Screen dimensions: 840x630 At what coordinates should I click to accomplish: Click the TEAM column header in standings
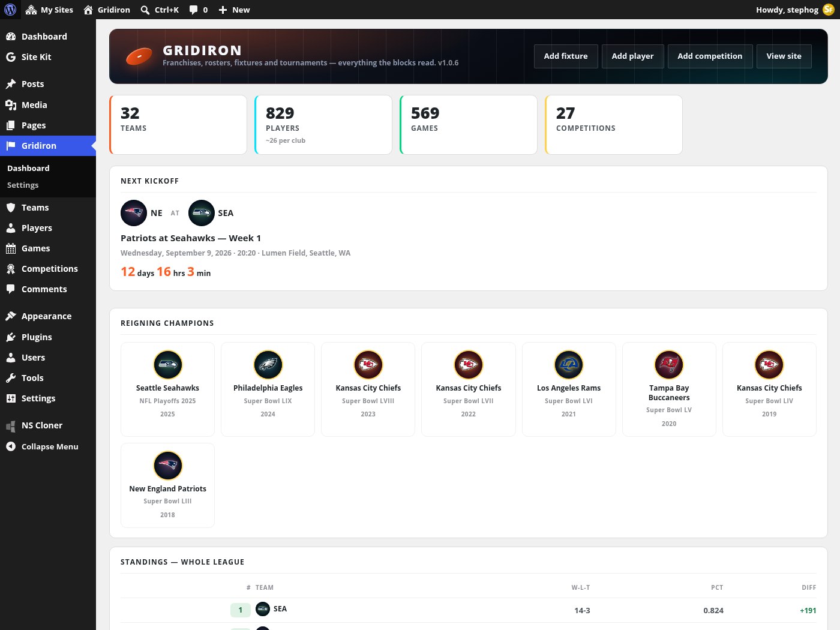click(265, 587)
